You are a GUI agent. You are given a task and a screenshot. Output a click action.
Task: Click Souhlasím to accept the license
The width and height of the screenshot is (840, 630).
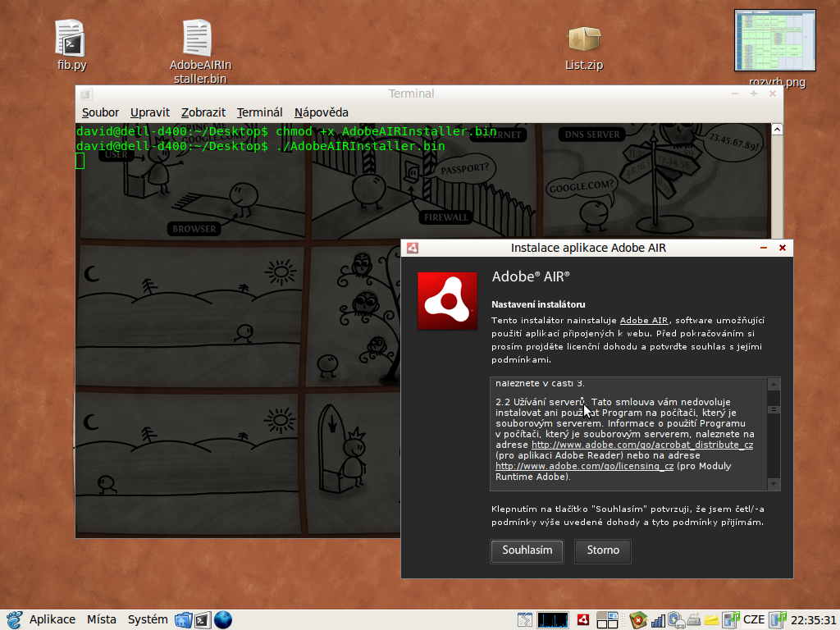(527, 550)
